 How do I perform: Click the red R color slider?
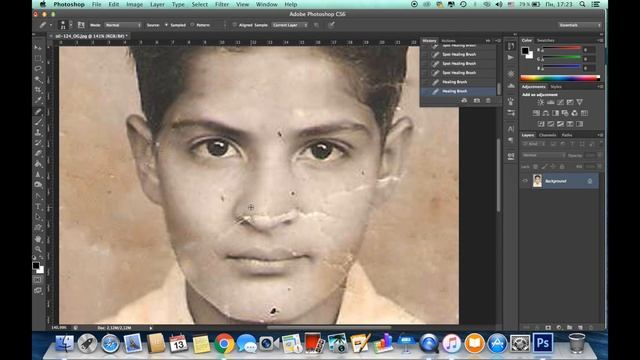pos(561,49)
